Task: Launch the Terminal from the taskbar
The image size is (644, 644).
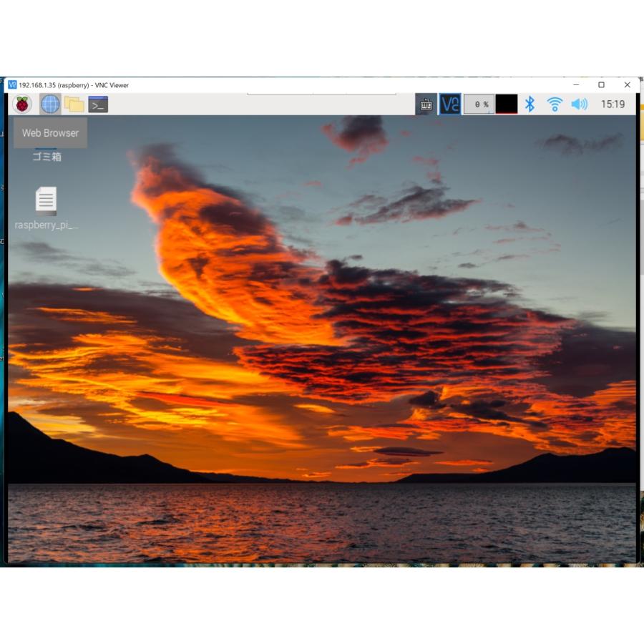Action: pos(98,104)
